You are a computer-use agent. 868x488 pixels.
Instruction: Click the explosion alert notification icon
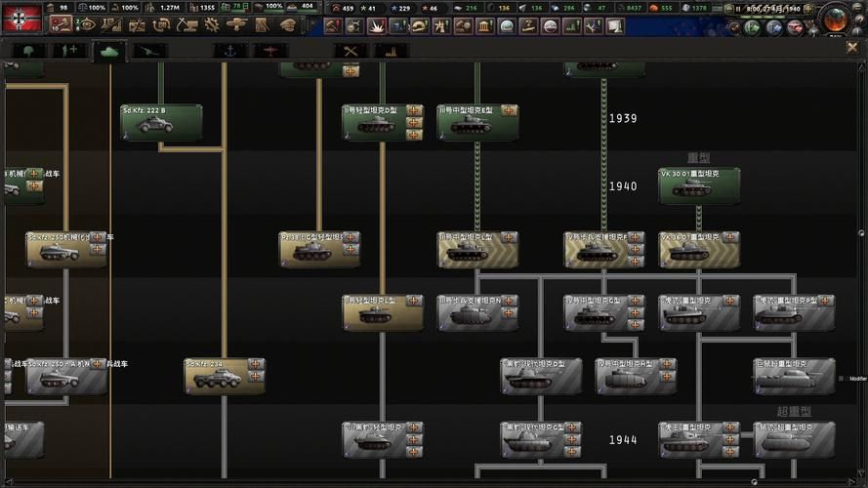point(377,26)
